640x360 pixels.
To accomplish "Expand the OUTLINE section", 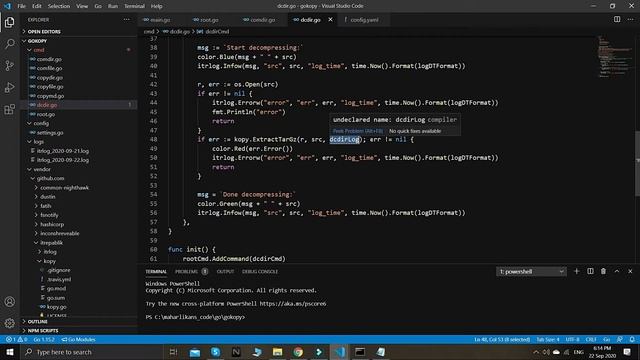I will coord(37,322).
